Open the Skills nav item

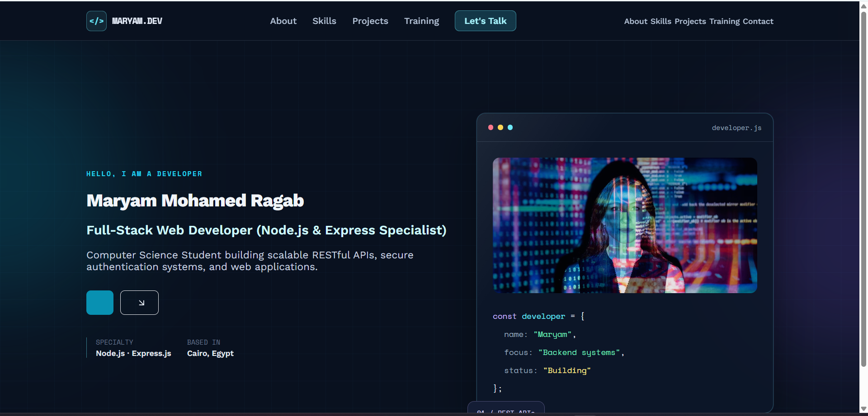[x=324, y=21]
